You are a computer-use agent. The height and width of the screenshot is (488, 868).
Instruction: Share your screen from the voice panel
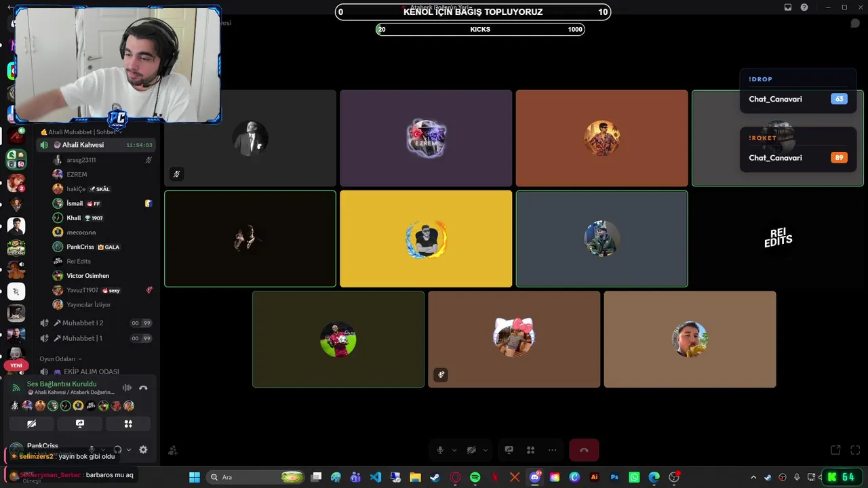coord(80,424)
